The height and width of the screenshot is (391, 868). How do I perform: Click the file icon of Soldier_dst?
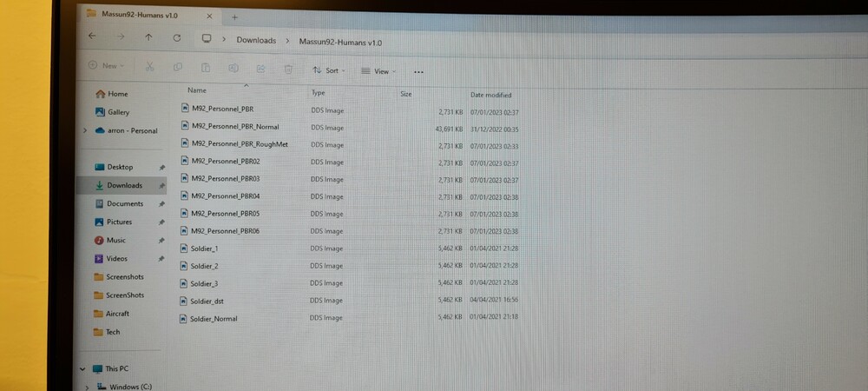[184, 301]
